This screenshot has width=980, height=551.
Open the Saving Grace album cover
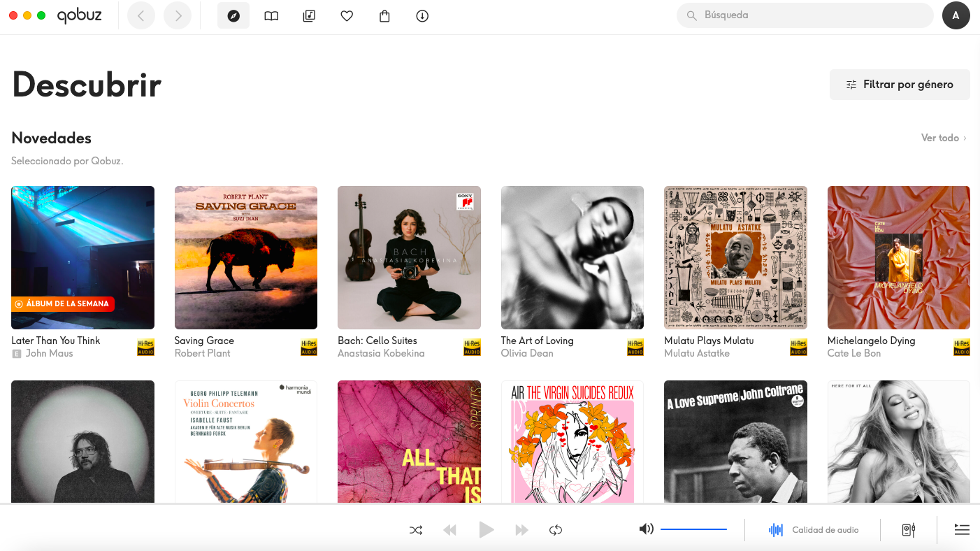(x=246, y=257)
